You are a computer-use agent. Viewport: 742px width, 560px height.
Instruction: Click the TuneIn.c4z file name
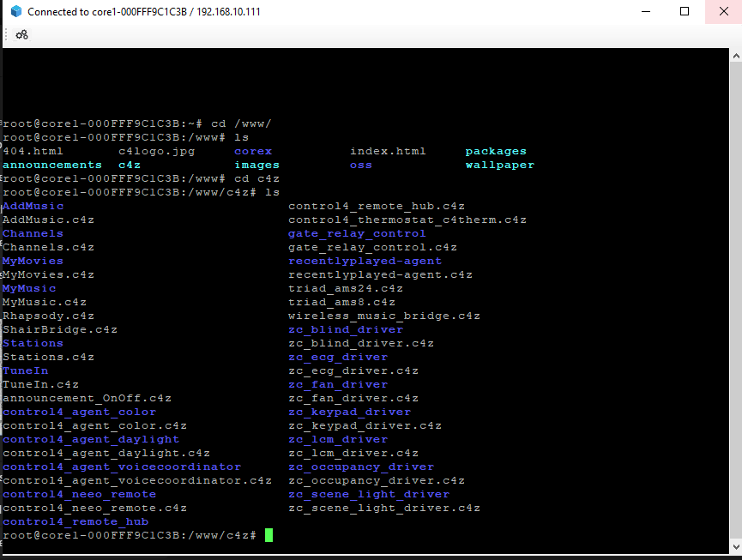pyautogui.click(x=40, y=384)
